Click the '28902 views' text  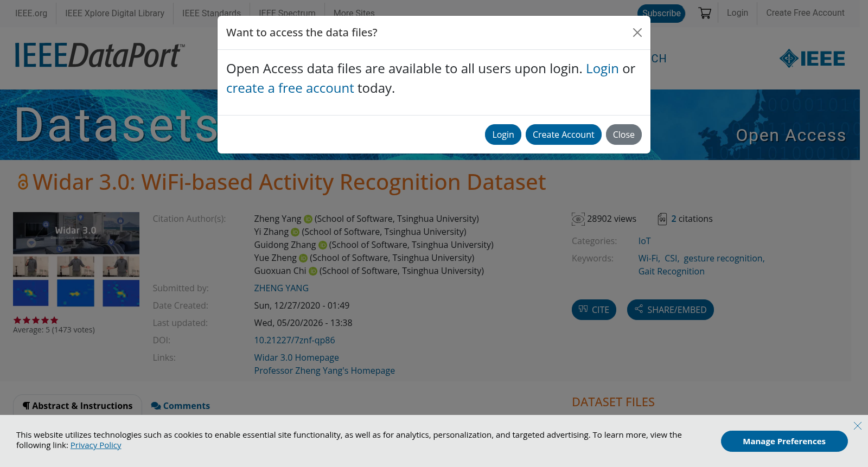(x=611, y=219)
